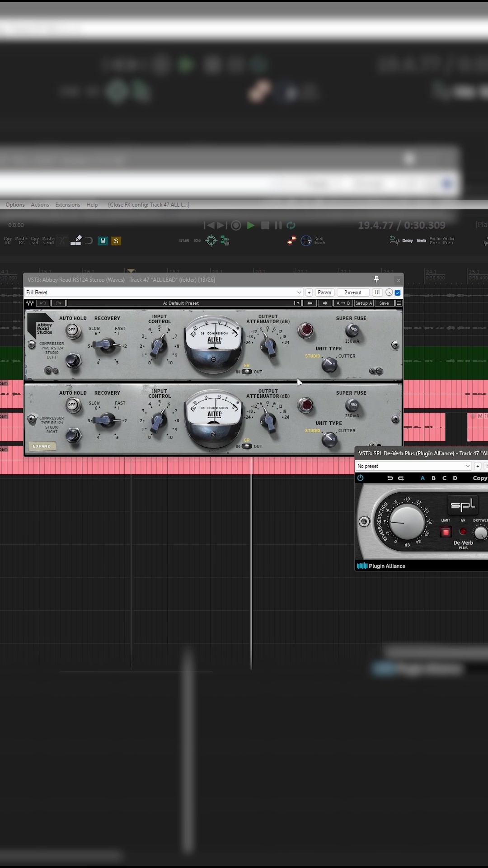Load previous preset with left arrow
Screen dimensions: 488x868
[x=310, y=303]
